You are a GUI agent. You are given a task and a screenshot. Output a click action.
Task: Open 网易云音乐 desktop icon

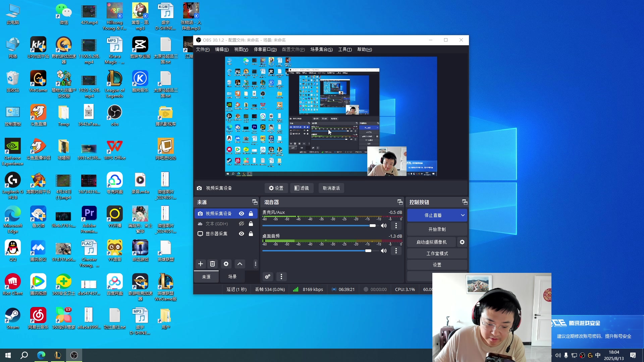click(38, 319)
